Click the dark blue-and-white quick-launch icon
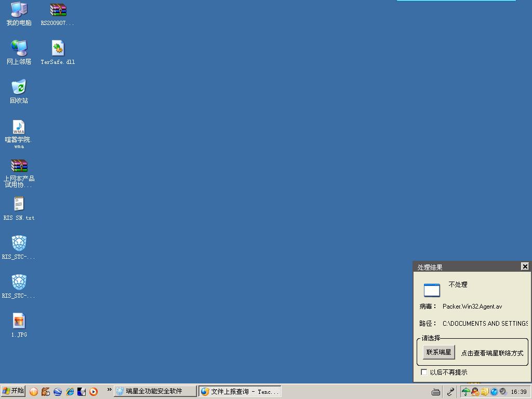The height and width of the screenshot is (399, 532). click(82, 392)
